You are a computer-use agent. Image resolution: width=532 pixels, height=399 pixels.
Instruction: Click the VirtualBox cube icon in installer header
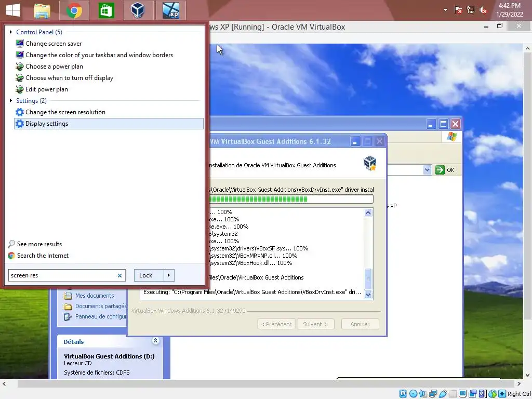[370, 163]
